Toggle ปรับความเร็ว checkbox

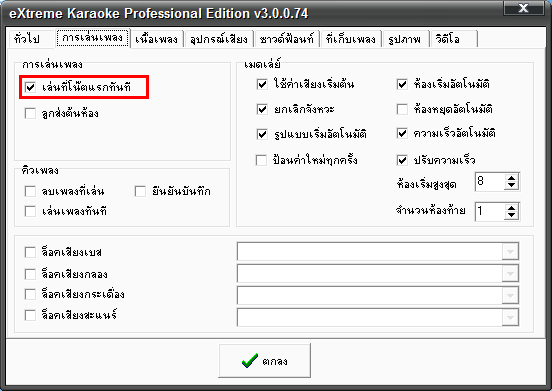click(402, 160)
